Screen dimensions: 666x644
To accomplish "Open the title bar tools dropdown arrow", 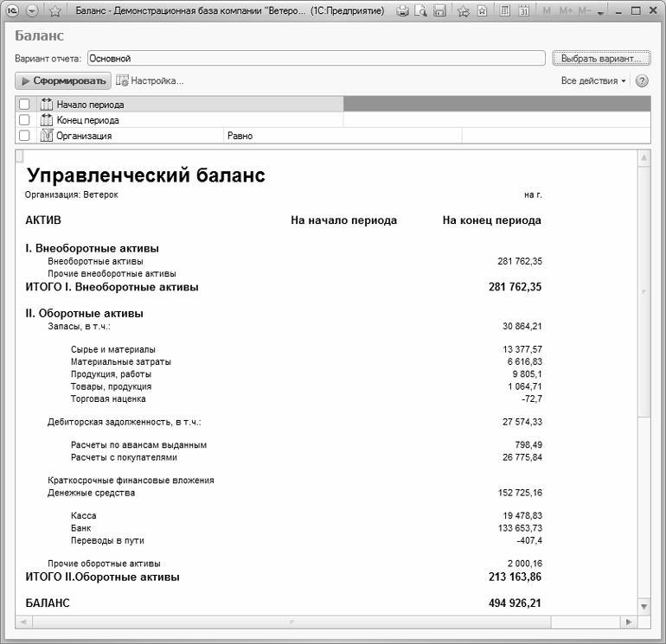I will (600, 12).
